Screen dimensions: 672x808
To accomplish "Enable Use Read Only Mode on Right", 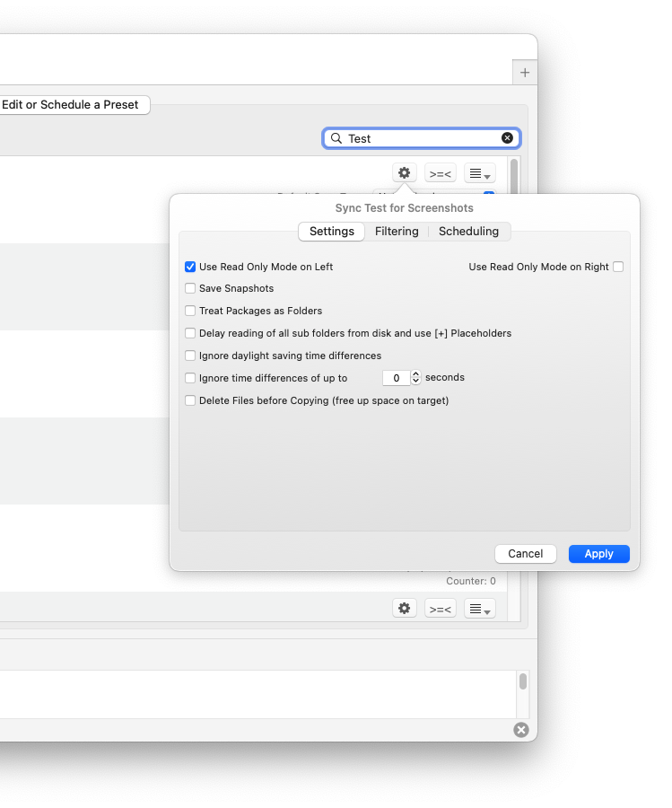I will tap(618, 267).
